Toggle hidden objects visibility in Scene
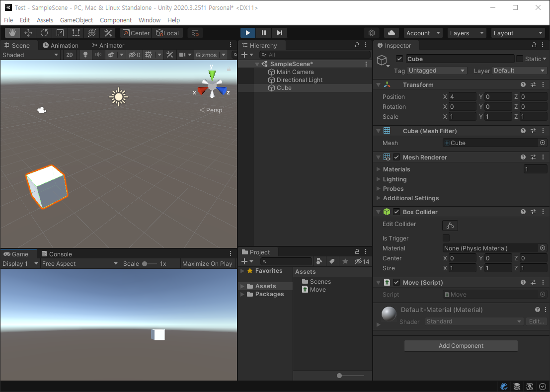The height and width of the screenshot is (392, 550). click(x=134, y=55)
